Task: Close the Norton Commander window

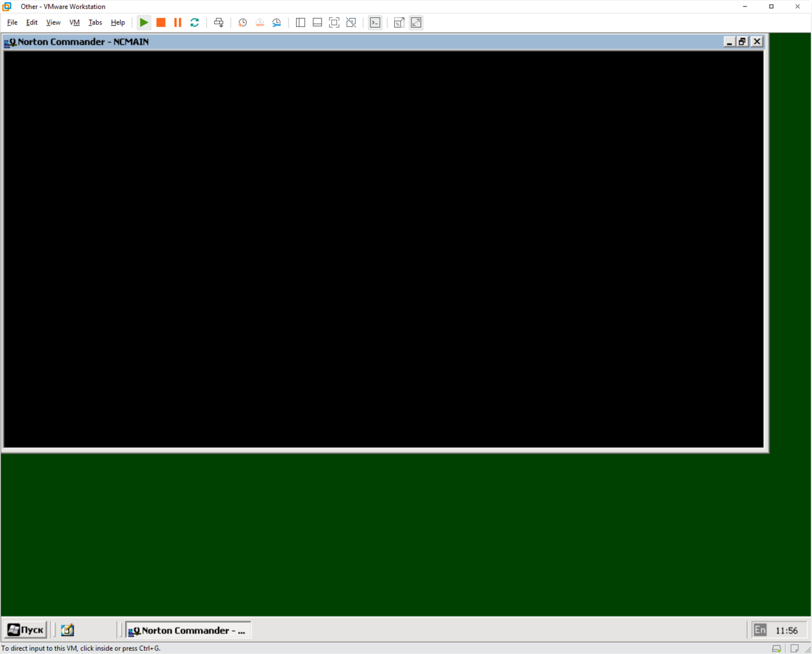Action: (x=757, y=42)
